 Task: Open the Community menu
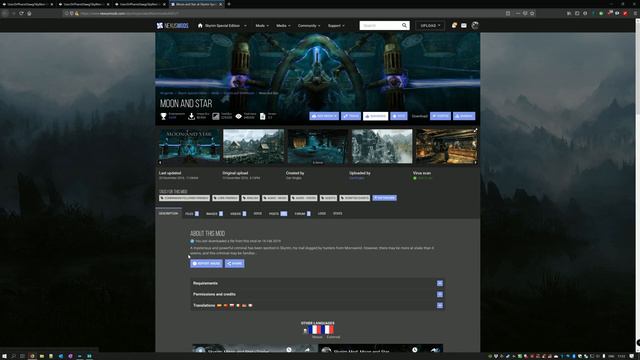[x=309, y=25]
